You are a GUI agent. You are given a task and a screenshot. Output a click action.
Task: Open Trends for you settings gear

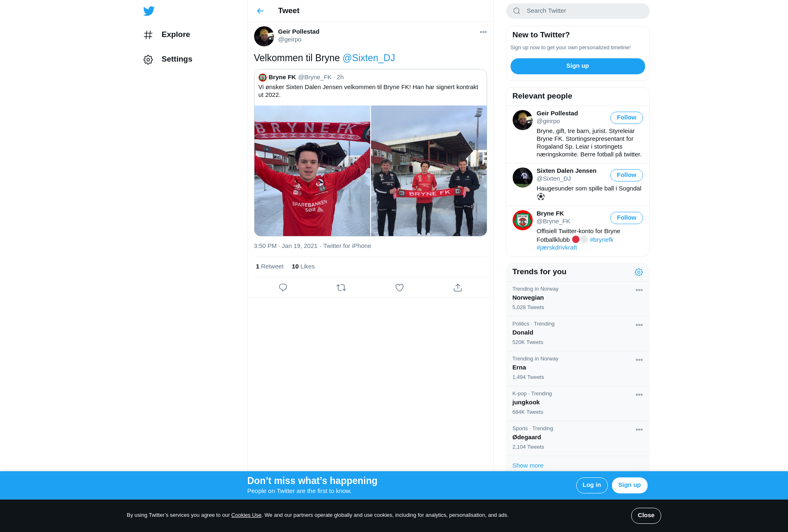pos(639,272)
